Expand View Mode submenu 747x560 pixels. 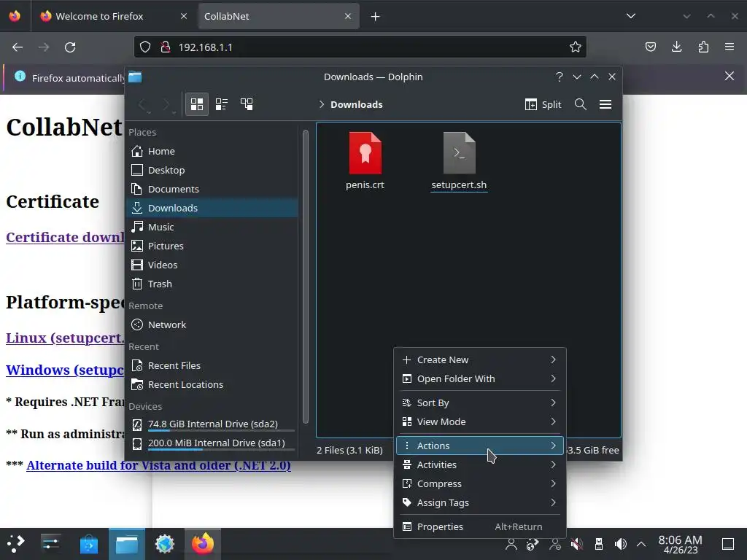[480, 422]
